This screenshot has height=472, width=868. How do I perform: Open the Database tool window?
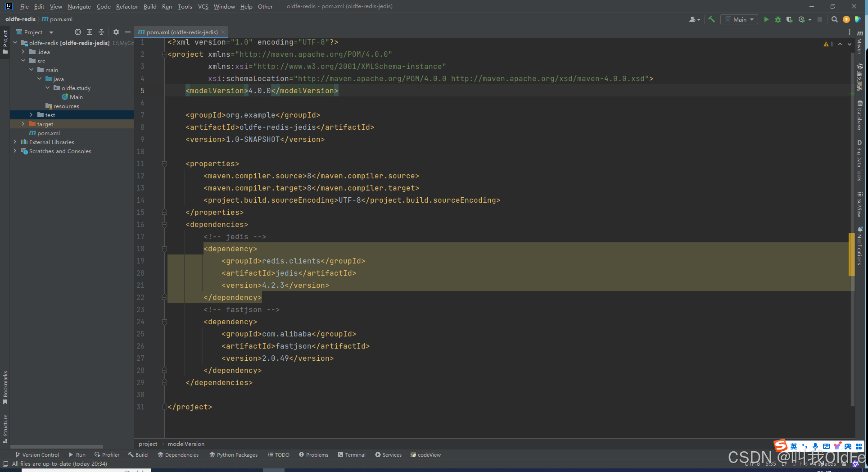860,115
